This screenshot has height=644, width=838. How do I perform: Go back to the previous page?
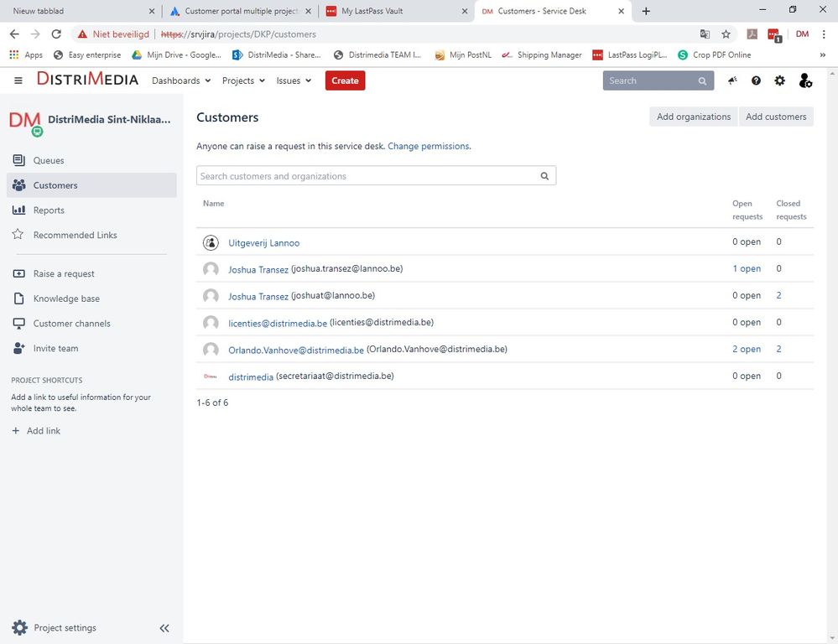(x=14, y=34)
